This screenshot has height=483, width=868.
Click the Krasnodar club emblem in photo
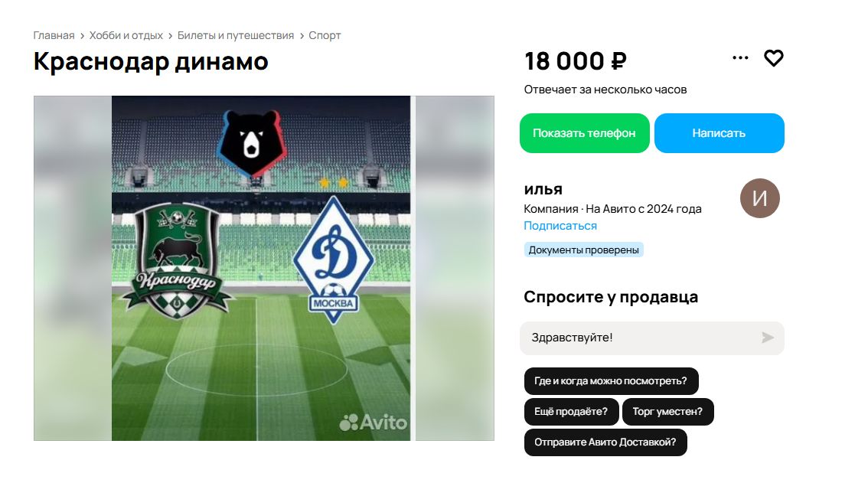coord(177,261)
